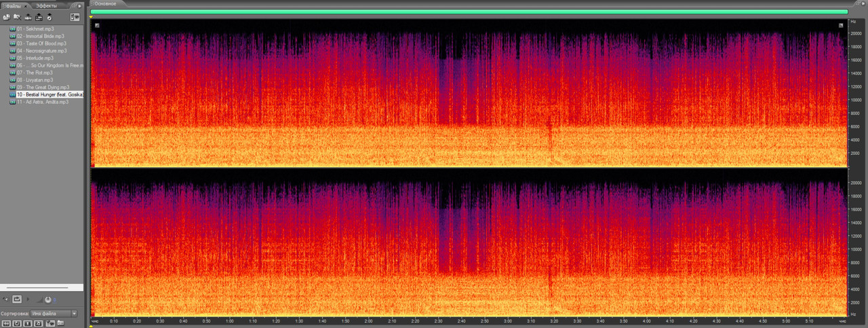The width and height of the screenshot is (868, 328).
Task: Click the top-left corner icon of the spectral display
Action: 97,26
